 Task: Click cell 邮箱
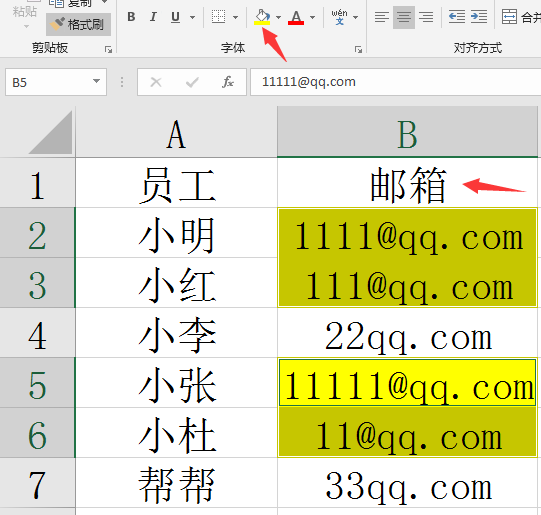(407, 183)
